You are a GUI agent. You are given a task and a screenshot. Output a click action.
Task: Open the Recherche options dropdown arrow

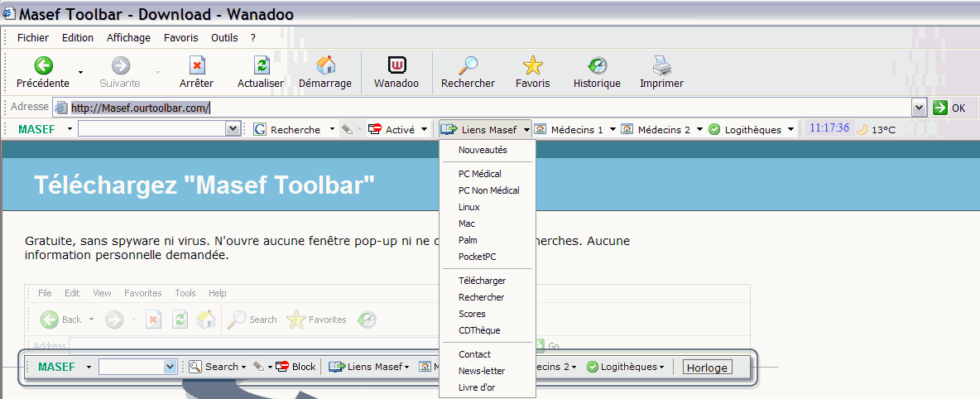coord(332,129)
